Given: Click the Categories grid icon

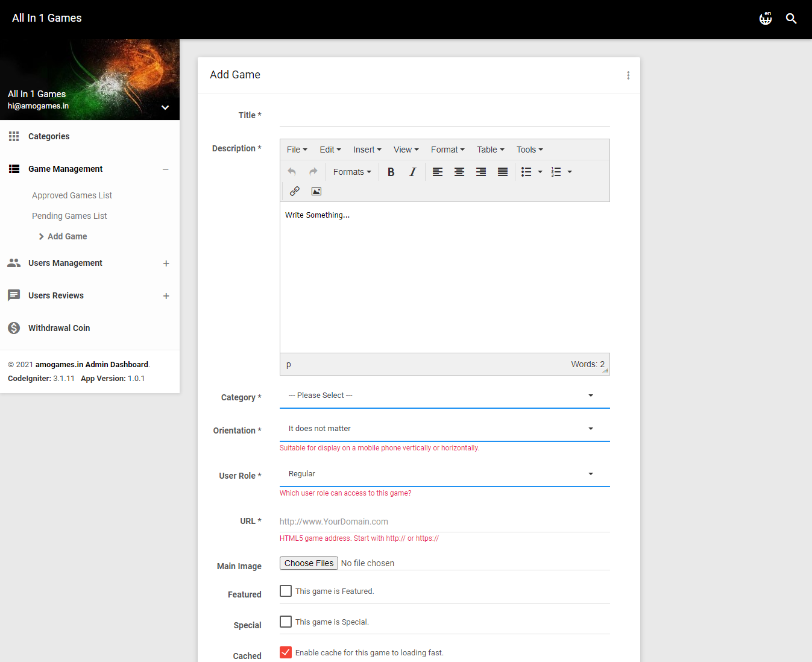Looking at the screenshot, I should (14, 136).
